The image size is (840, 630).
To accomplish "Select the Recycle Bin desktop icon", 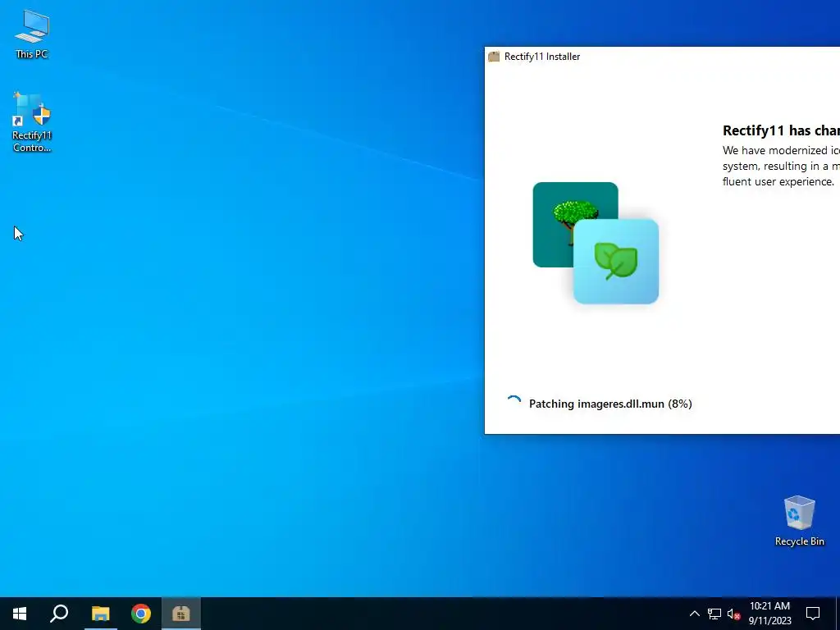I will point(799,521).
